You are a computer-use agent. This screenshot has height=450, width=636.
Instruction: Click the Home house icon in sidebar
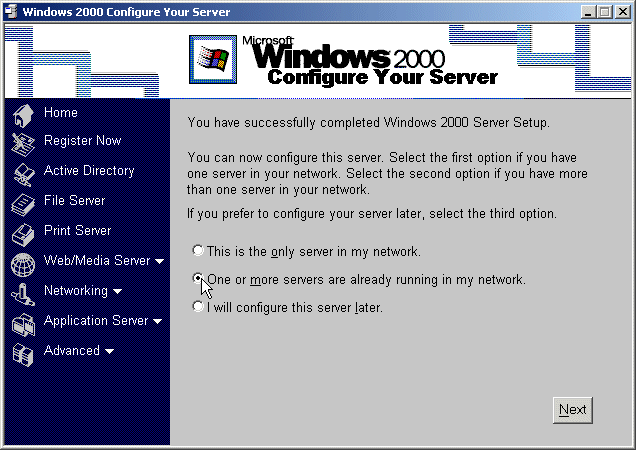point(23,114)
